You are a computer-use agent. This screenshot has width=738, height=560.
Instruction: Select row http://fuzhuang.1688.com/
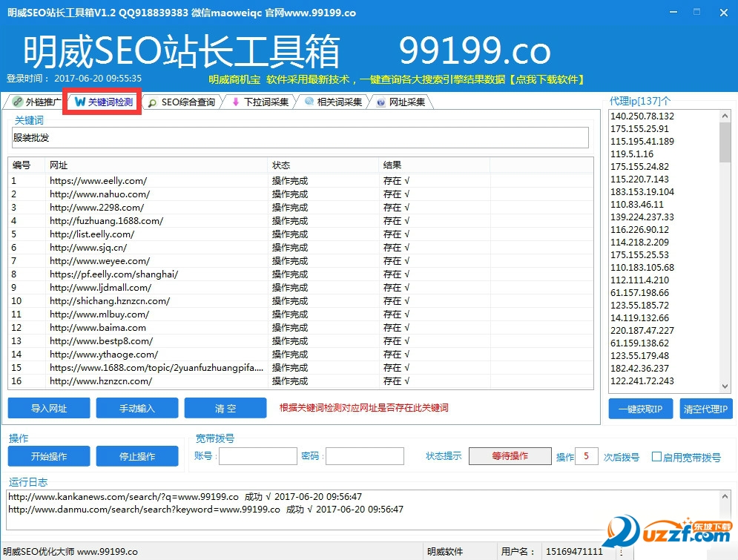[x=300, y=221]
